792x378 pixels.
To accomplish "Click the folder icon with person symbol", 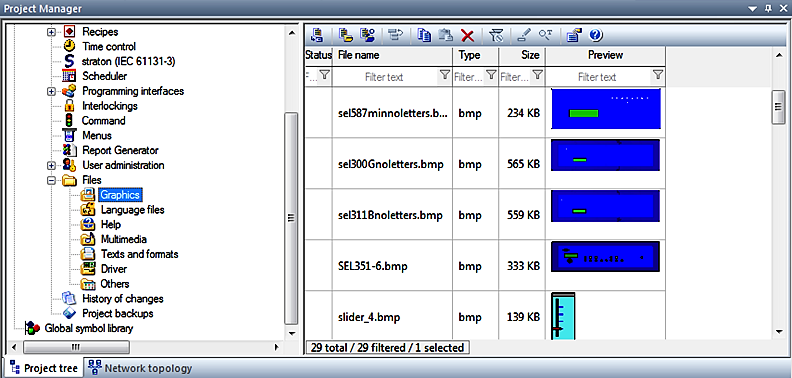I will pos(367,35).
